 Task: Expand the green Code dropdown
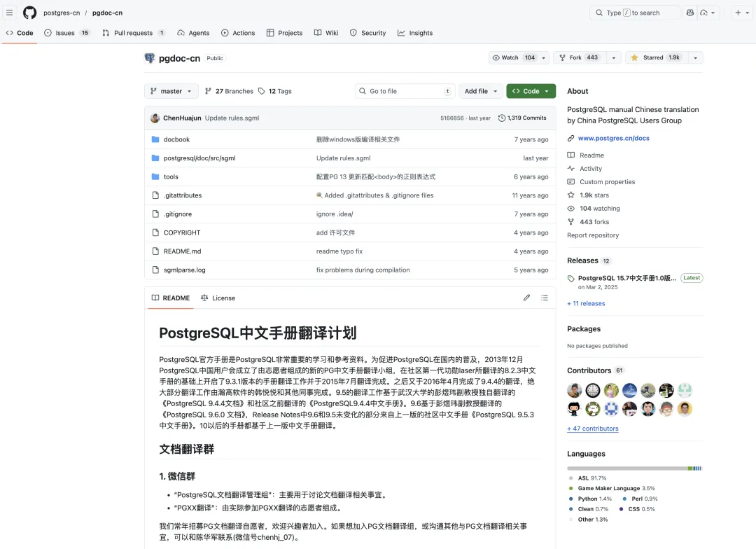click(x=531, y=91)
